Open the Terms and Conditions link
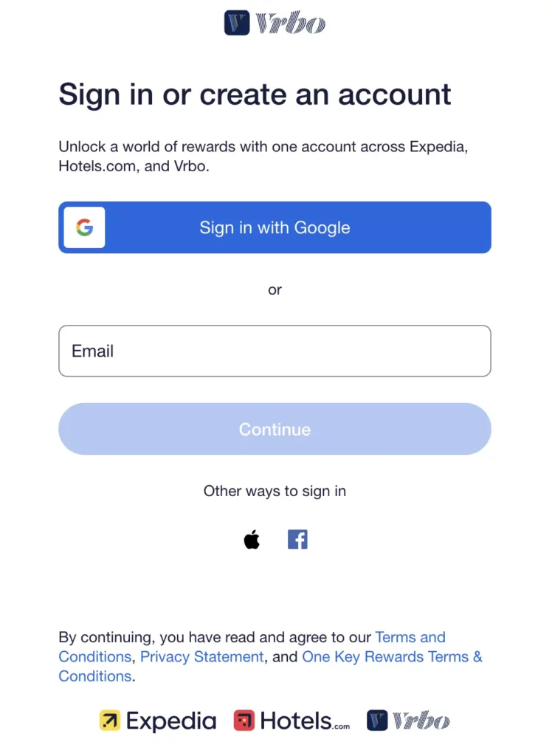Viewport: 552px width, 756px height. pyautogui.click(x=410, y=637)
